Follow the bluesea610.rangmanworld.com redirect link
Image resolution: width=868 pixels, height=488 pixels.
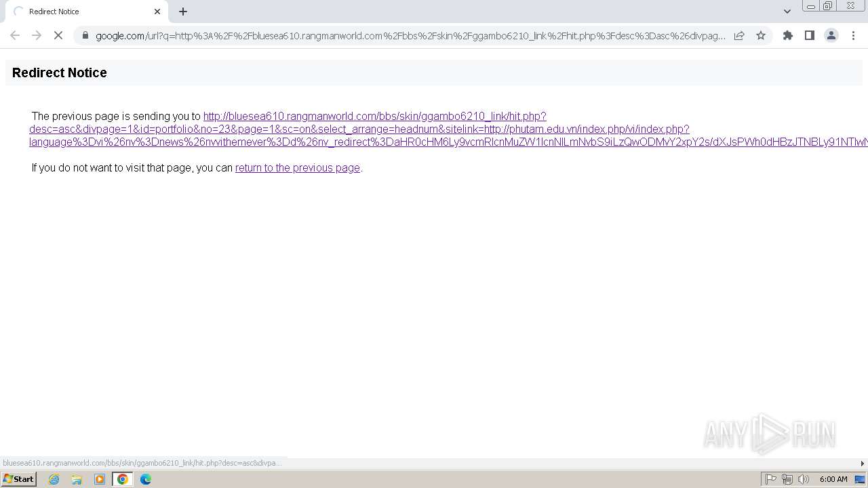pyautogui.click(x=448, y=129)
